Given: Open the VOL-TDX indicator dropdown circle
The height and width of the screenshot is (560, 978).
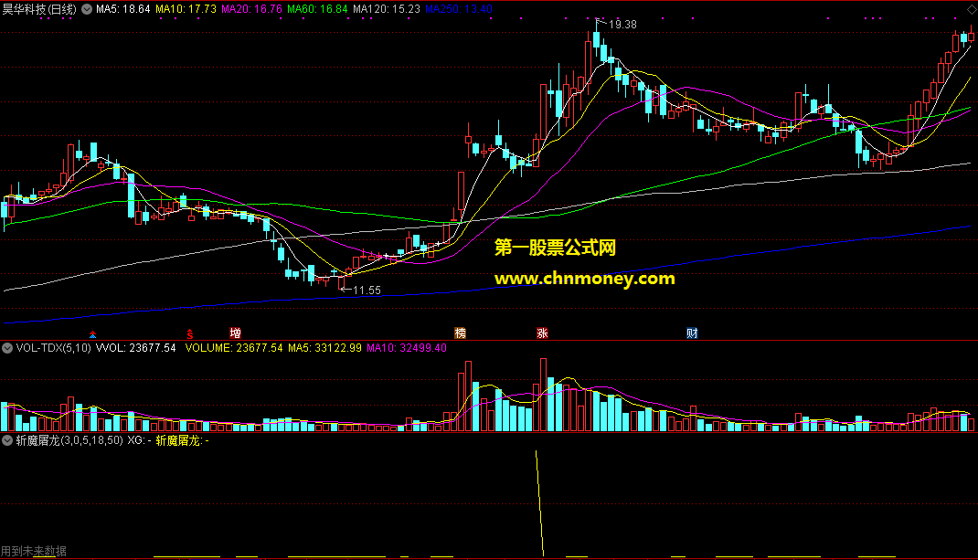Looking at the screenshot, I should coord(7,348).
